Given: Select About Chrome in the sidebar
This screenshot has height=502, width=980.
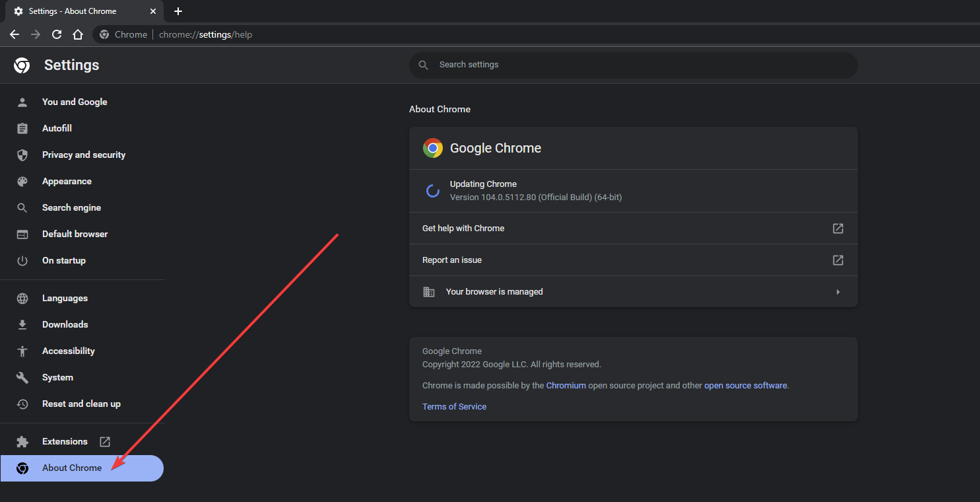Looking at the screenshot, I should point(82,468).
